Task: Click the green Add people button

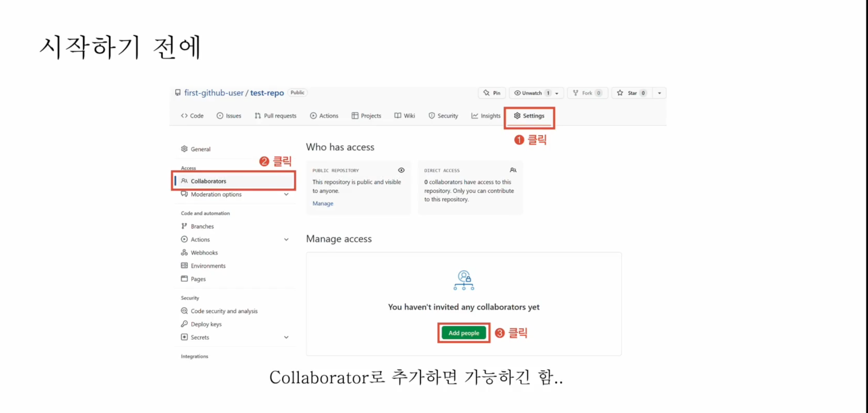Action: [x=463, y=333]
